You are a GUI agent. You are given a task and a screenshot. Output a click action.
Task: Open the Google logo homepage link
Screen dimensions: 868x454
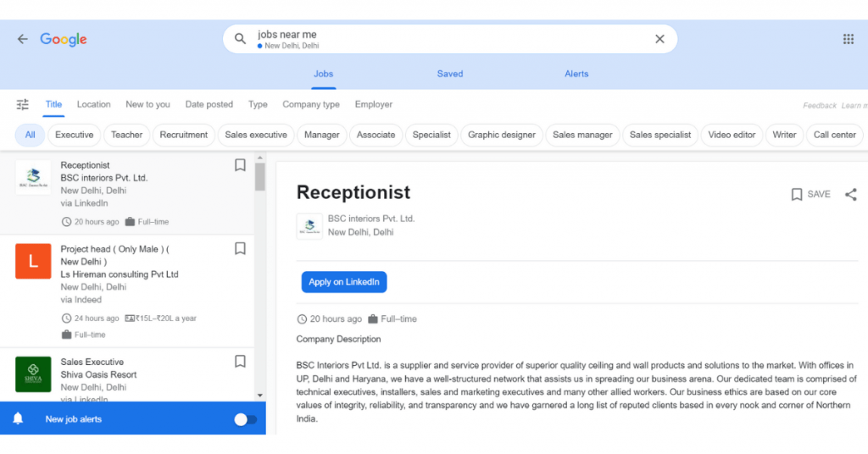point(63,39)
